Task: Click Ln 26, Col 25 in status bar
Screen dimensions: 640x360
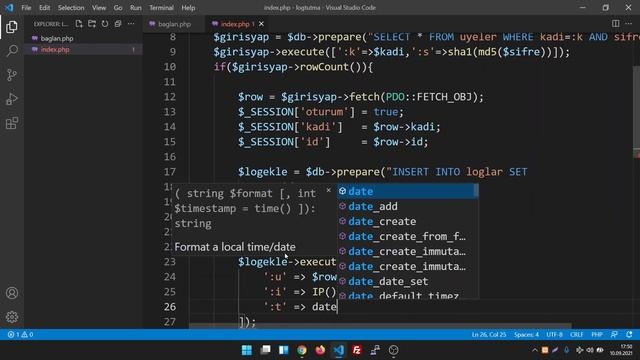Action: (489, 335)
